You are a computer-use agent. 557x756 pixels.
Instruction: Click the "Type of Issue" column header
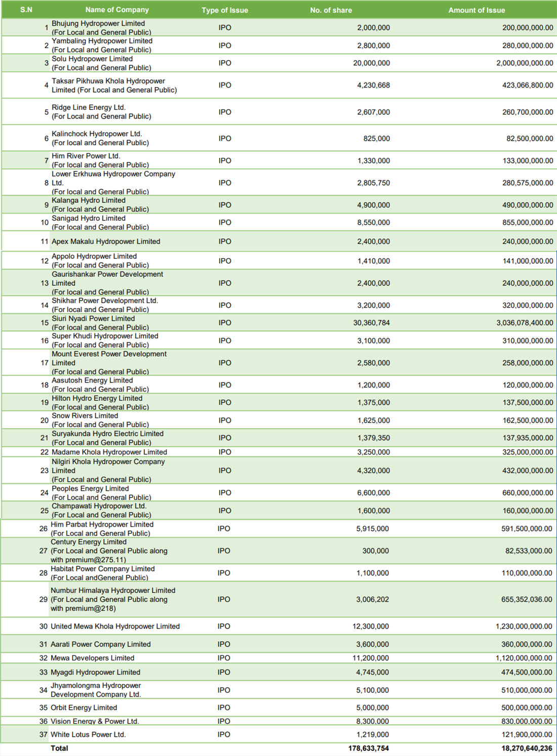pos(225,10)
